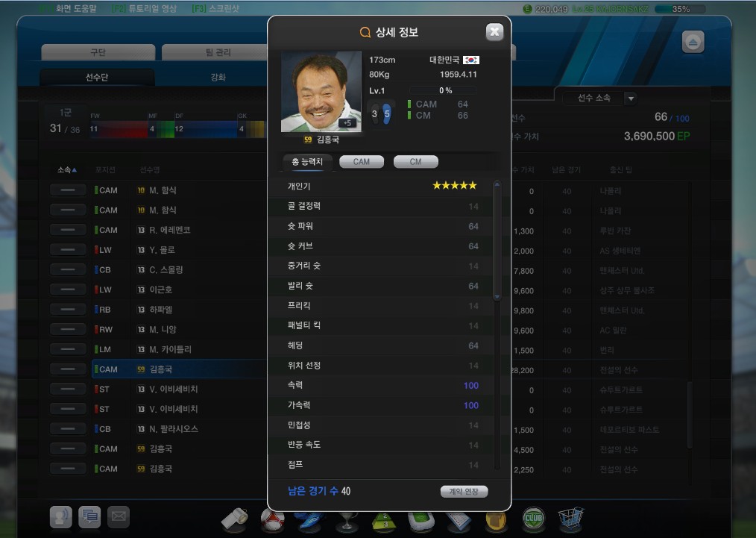The height and width of the screenshot is (538, 756).
Task: Toggle squad dash button for 이근호
Action: tap(68, 290)
